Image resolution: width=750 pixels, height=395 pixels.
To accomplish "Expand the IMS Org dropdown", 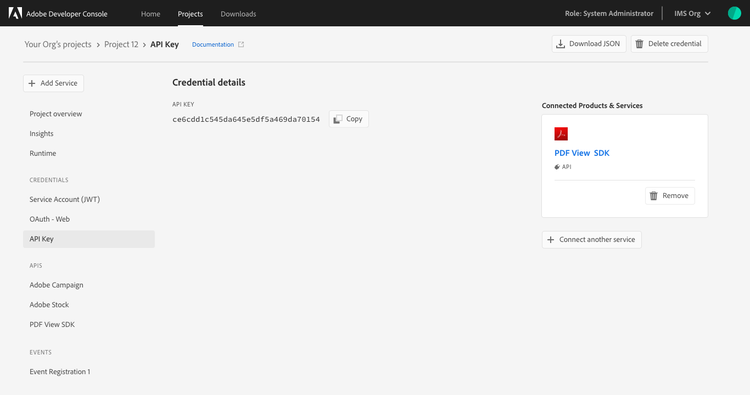I will click(x=692, y=13).
